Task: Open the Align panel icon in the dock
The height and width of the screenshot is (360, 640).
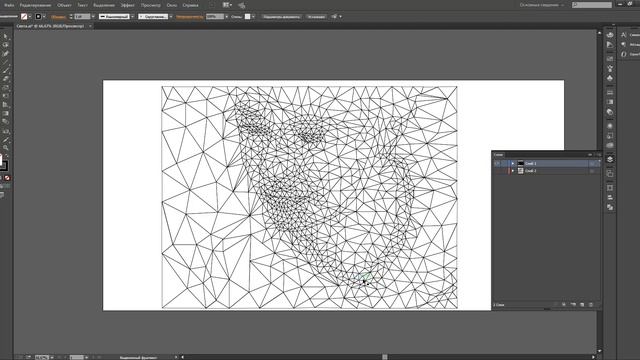Action: point(610,197)
